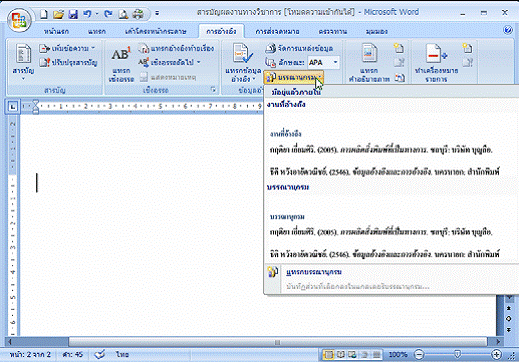Click the Save floppy disk icon
Screen dimensions: 519x362
tap(73, 14)
